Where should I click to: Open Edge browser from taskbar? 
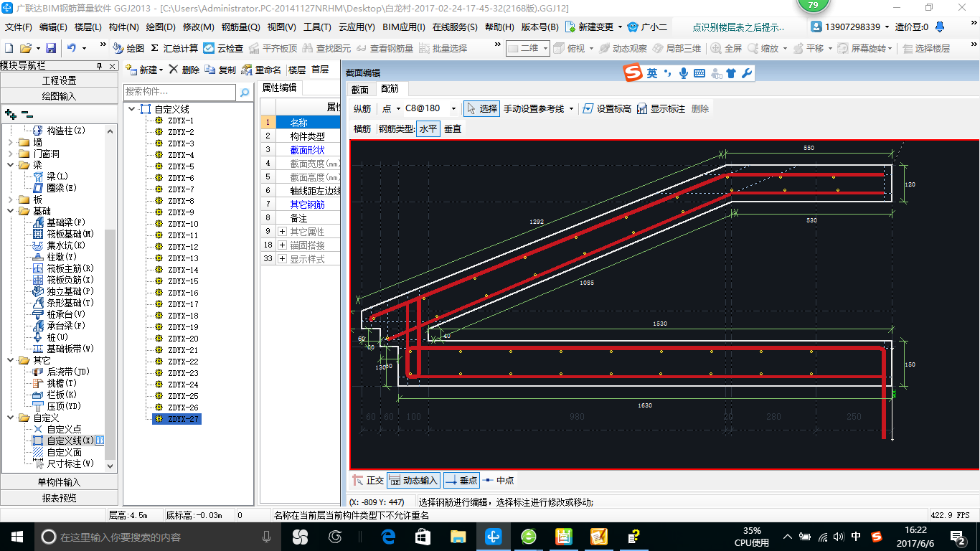tap(388, 536)
